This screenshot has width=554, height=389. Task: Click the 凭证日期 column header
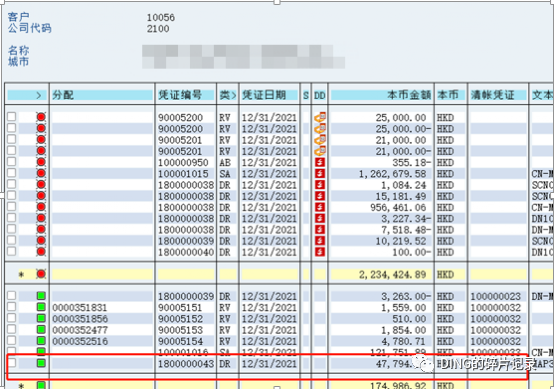coord(269,95)
